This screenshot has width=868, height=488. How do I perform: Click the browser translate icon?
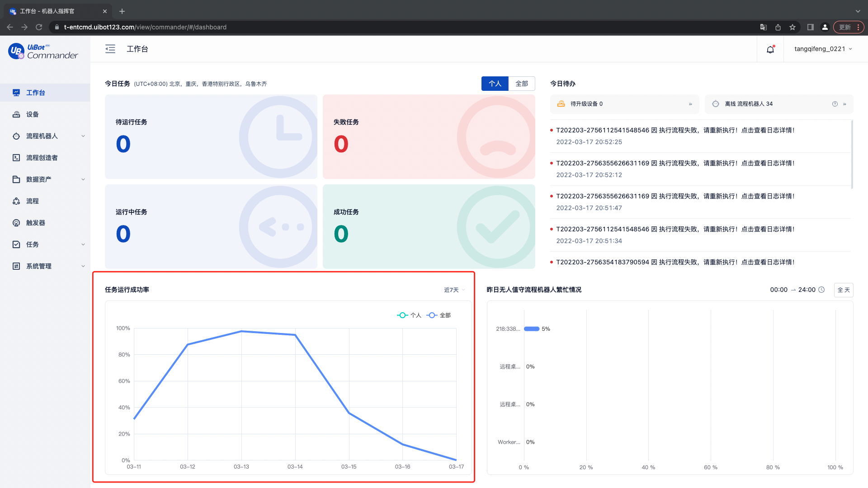[764, 27]
